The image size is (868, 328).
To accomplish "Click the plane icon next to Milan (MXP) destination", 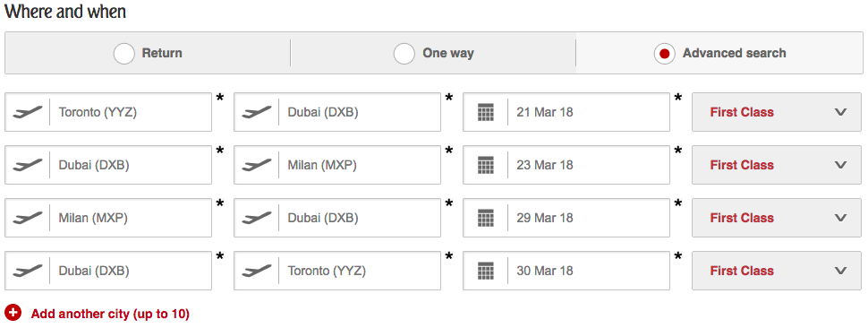I will point(257,165).
